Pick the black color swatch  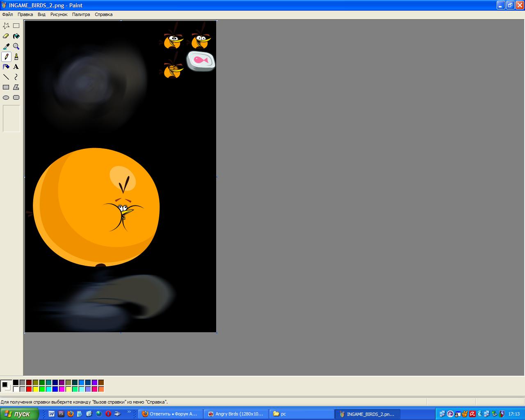pos(16,383)
